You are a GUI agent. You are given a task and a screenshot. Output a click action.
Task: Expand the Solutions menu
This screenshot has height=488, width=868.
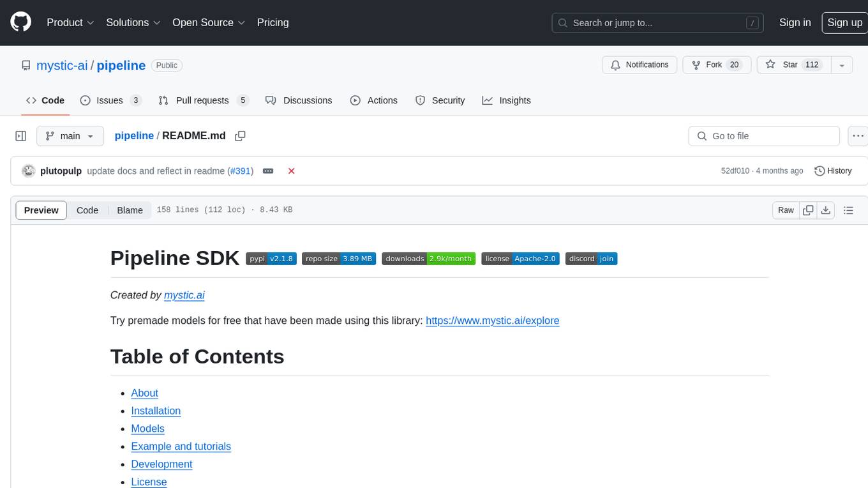point(133,22)
